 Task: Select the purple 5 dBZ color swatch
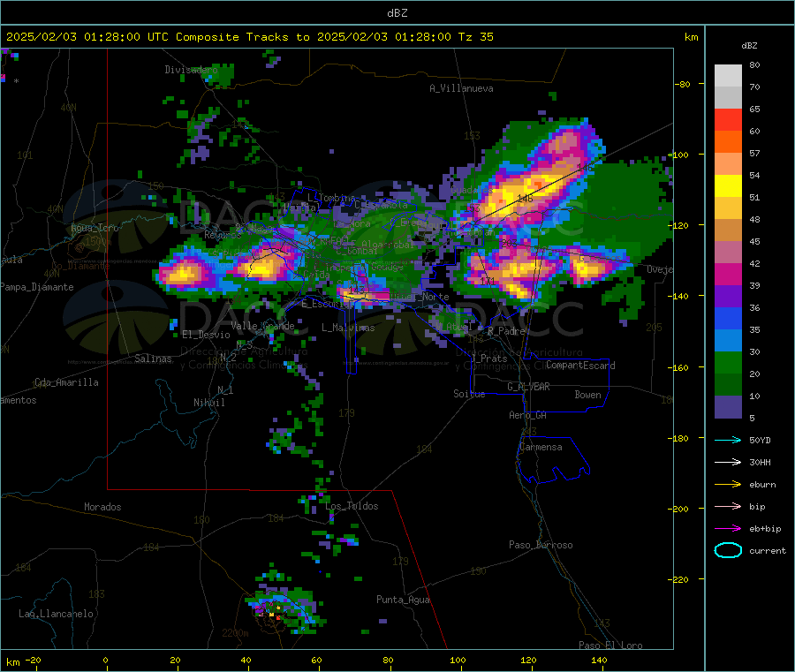click(x=728, y=407)
